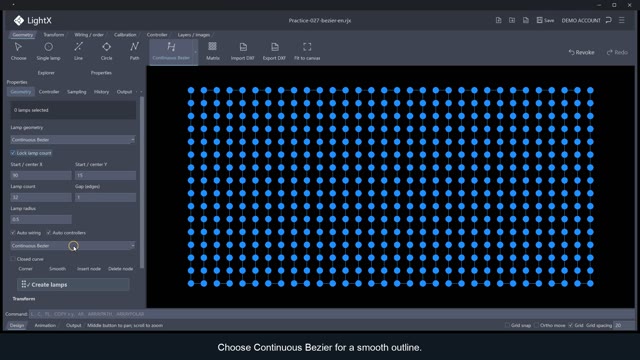640x360 pixels.
Task: Click the Smooth node button
Action: [58, 269]
